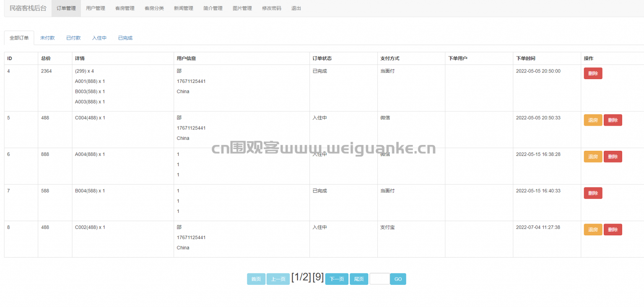This screenshot has height=307, width=644.
Task: Delete order ID 7
Action: pos(593,193)
